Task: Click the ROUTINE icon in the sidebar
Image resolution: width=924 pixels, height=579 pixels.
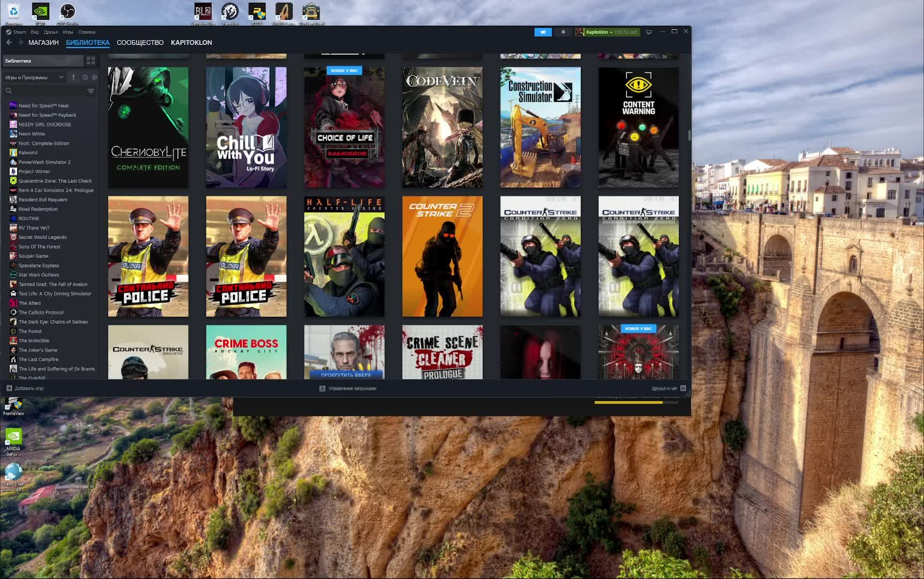Action: pyautogui.click(x=13, y=219)
